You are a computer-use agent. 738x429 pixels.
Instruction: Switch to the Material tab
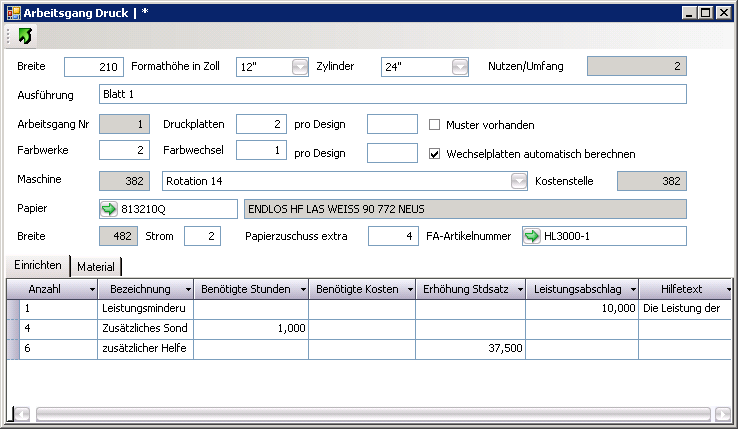coord(97,266)
